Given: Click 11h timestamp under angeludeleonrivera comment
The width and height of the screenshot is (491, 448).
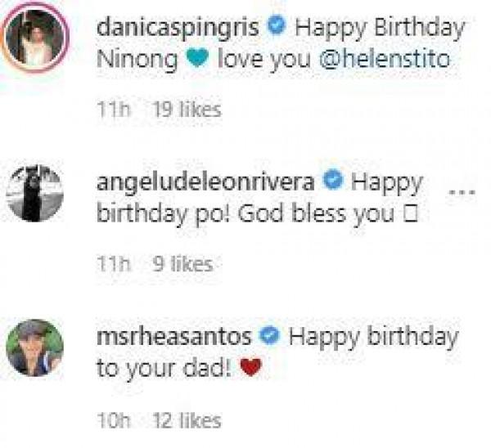Looking at the screenshot, I should [114, 264].
